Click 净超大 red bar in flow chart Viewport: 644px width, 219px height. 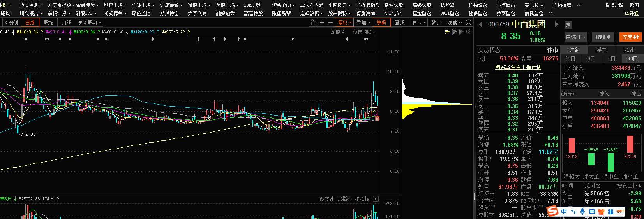click(572, 145)
